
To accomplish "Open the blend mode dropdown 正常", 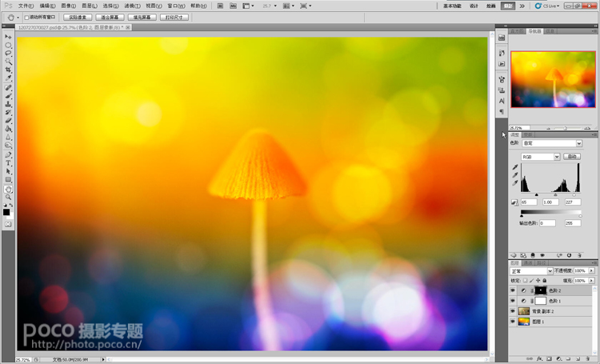I will 531,271.
